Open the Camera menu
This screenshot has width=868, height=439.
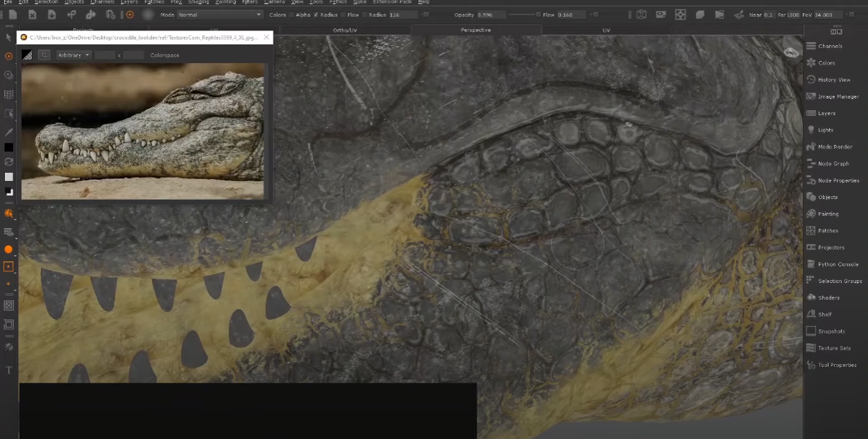(274, 2)
